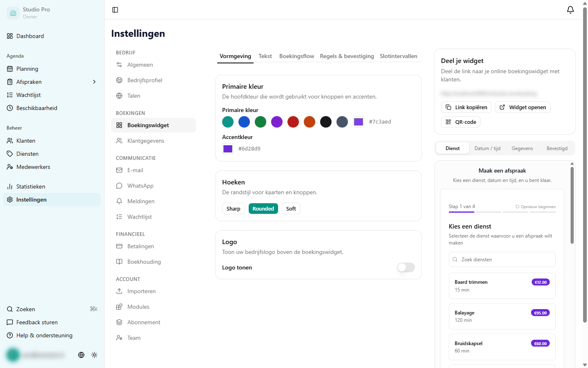Screen dimensions: 588x368
Task: Pick the green primary color swatch
Action: tap(261, 122)
